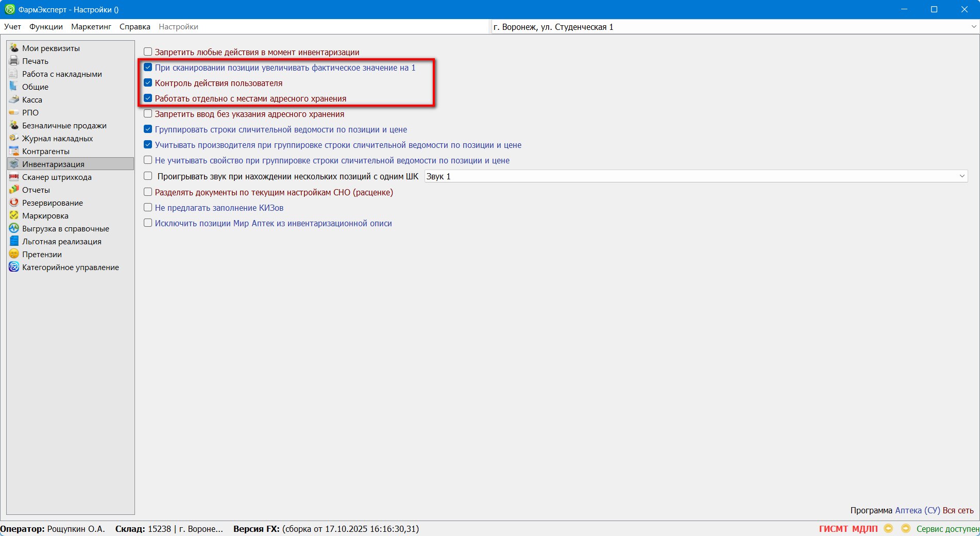The height and width of the screenshot is (536, 980).
Task: Open the pharmacy address dropdown
Action: [x=973, y=27]
